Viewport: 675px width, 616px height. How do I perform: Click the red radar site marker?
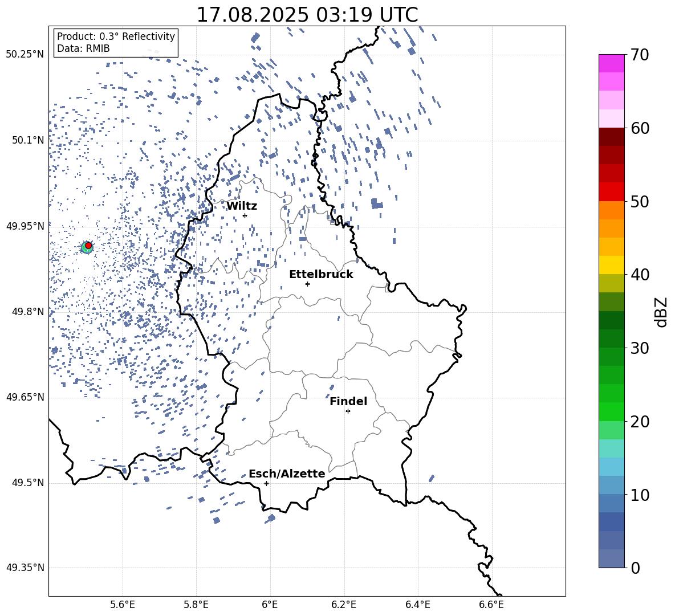pos(88,246)
